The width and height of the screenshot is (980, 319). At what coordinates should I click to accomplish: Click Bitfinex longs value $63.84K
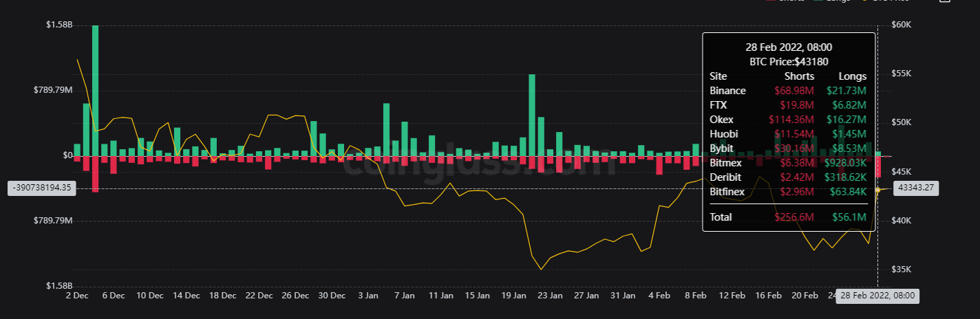[847, 192]
